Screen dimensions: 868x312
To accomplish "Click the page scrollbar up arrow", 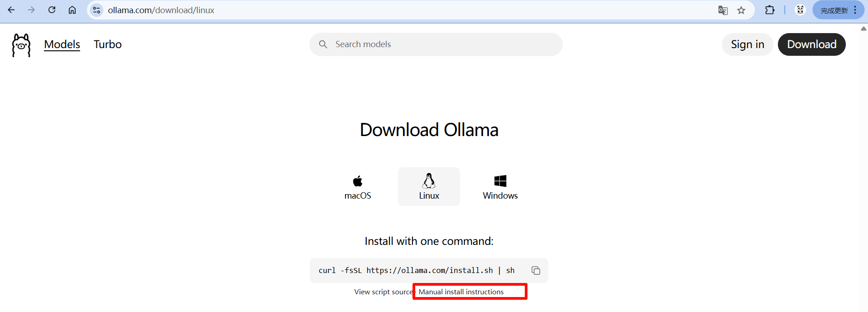I will (863, 29).
